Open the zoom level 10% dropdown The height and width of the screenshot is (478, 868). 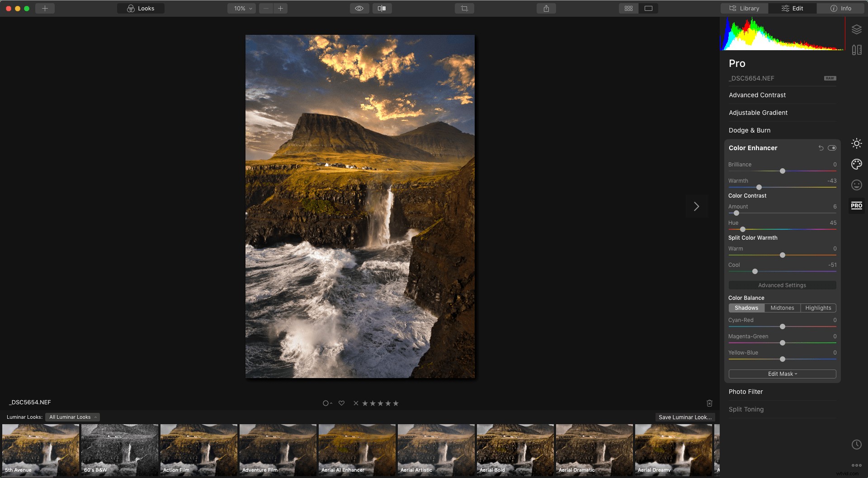[241, 8]
